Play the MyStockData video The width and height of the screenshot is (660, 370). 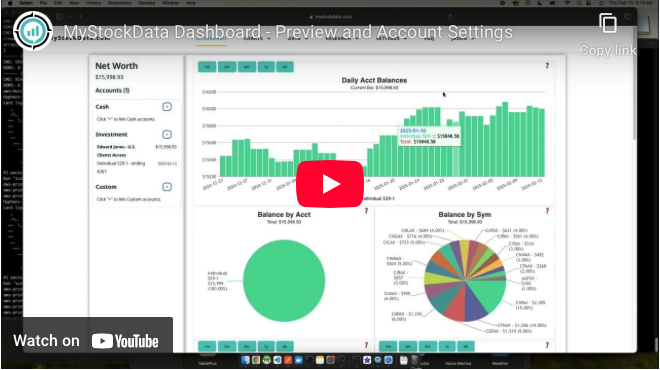pos(330,184)
